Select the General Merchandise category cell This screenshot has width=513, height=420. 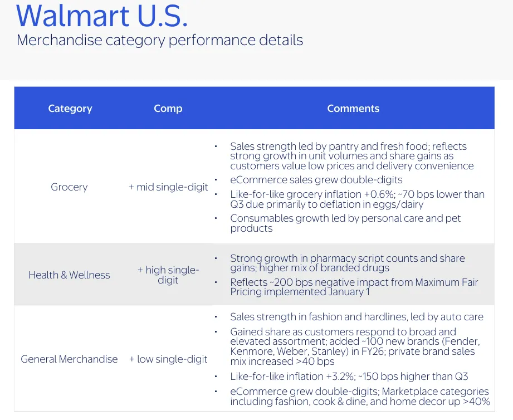69,359
